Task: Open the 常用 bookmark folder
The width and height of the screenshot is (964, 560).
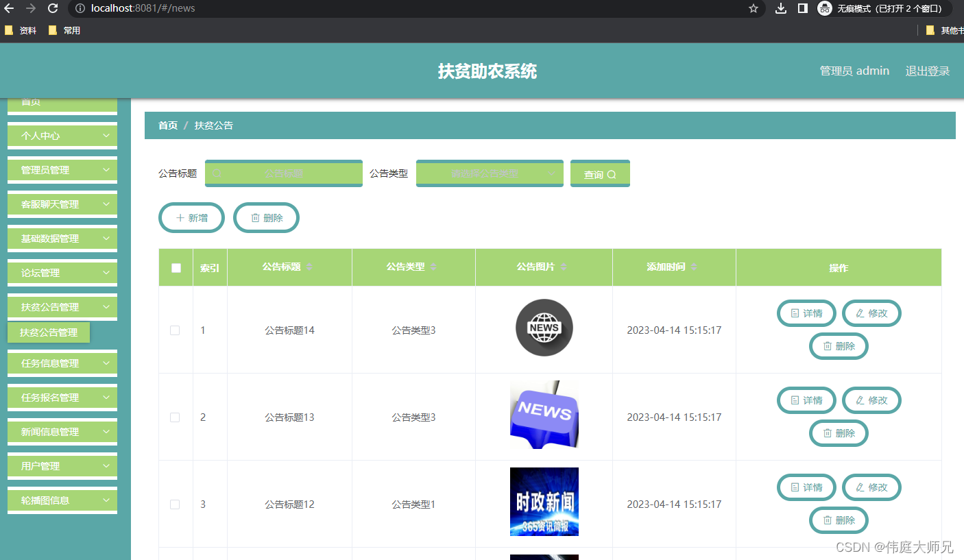Action: (x=64, y=30)
